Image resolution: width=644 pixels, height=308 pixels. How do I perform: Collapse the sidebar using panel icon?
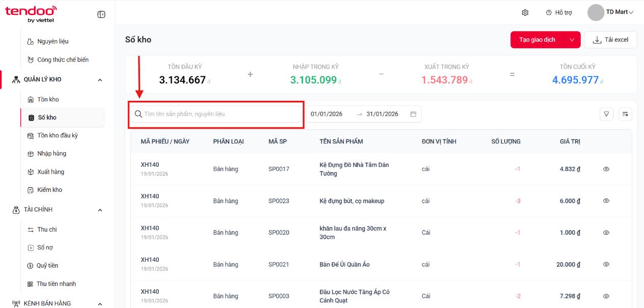click(101, 15)
